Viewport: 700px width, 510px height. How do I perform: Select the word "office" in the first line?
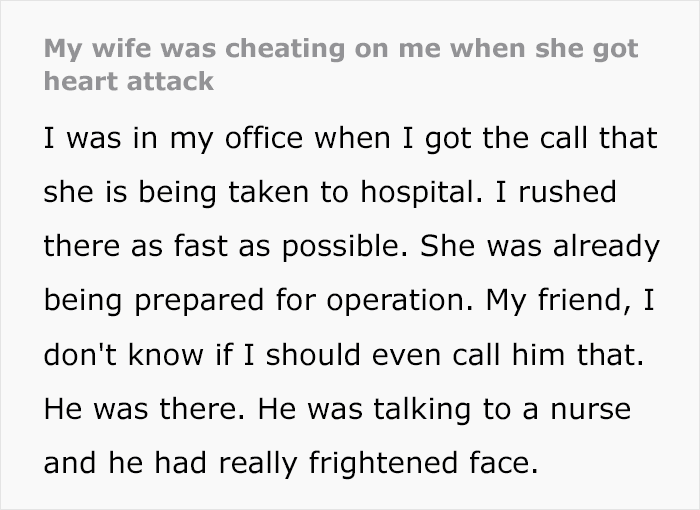tap(264, 138)
